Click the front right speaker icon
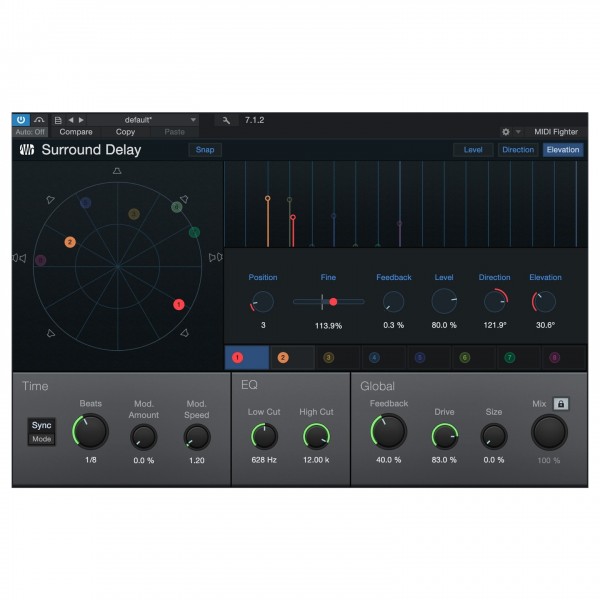The image size is (600, 600). pyautogui.click(x=184, y=199)
